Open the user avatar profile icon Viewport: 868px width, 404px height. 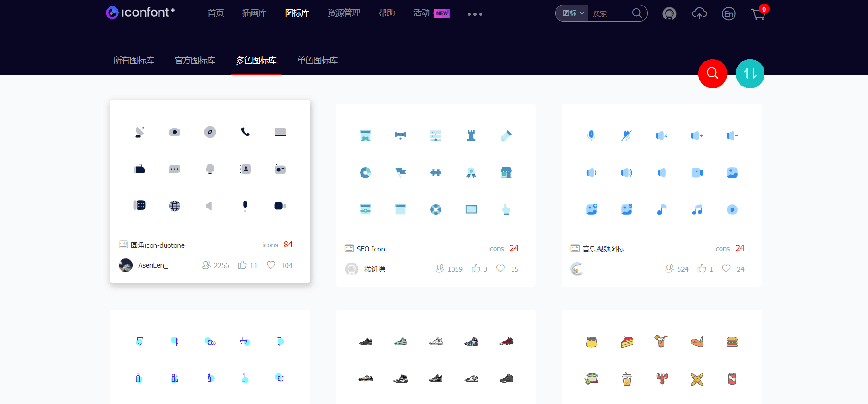coord(669,14)
